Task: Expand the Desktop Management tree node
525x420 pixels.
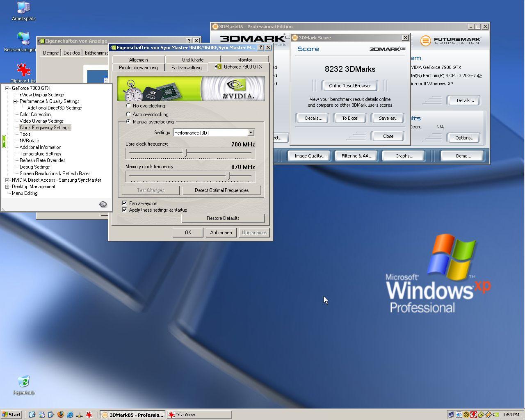Action: (7, 187)
